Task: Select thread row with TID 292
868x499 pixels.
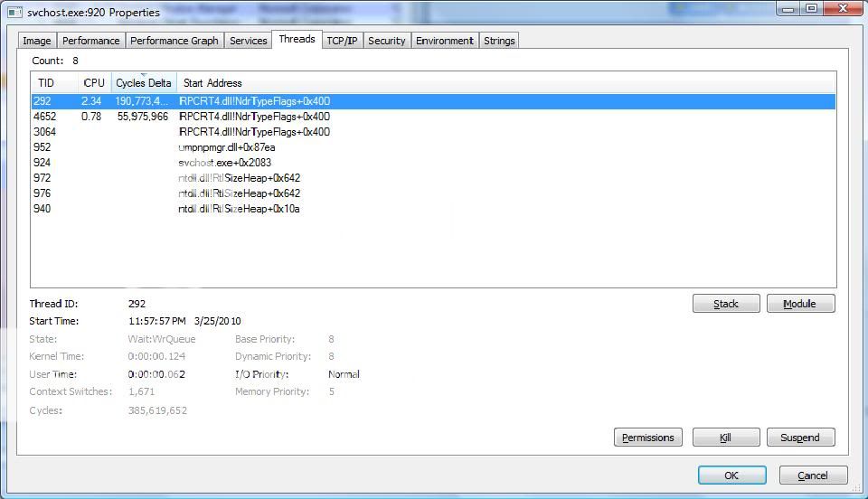Action: [433, 101]
